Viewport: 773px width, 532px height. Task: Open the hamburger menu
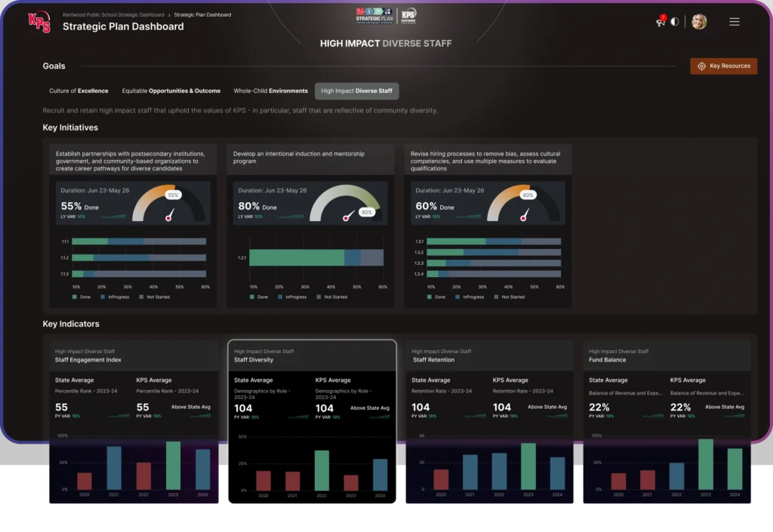point(734,22)
